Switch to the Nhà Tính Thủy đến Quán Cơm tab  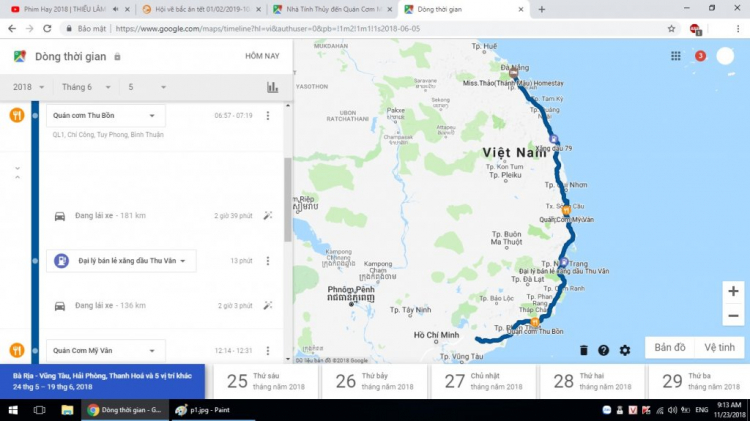pos(332,9)
